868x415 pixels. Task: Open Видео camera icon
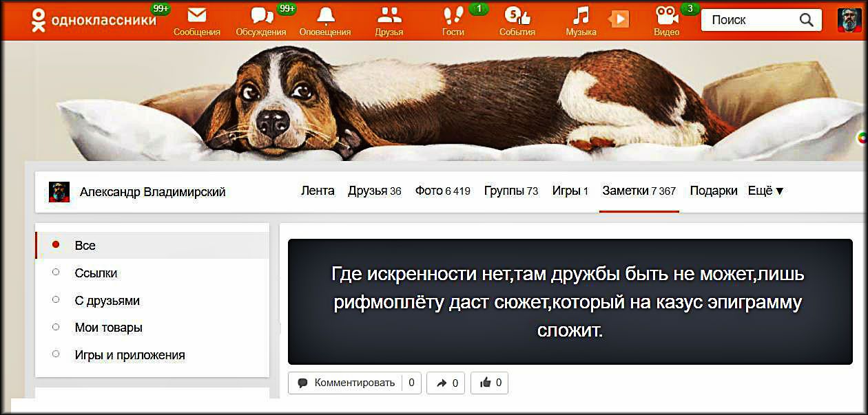(x=665, y=17)
